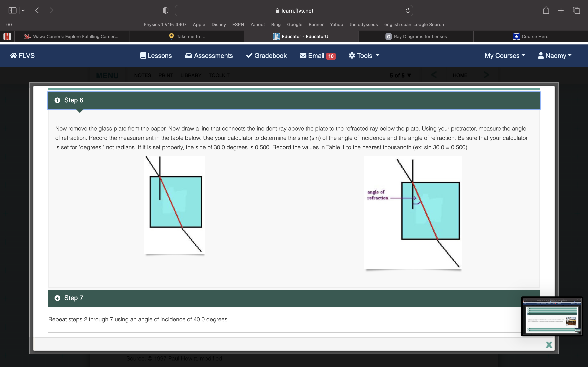Click the learn.flvs.net address bar
The height and width of the screenshot is (367, 588).
pyautogui.click(x=294, y=11)
